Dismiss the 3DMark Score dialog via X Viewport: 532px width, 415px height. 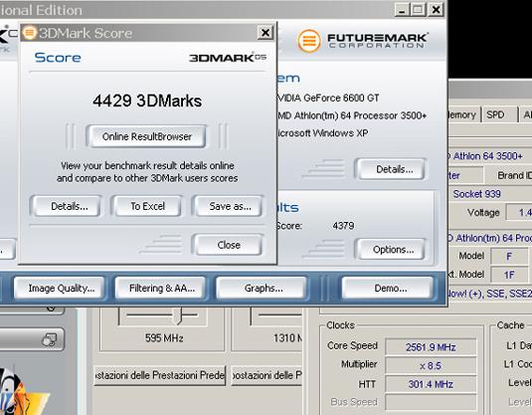(265, 33)
